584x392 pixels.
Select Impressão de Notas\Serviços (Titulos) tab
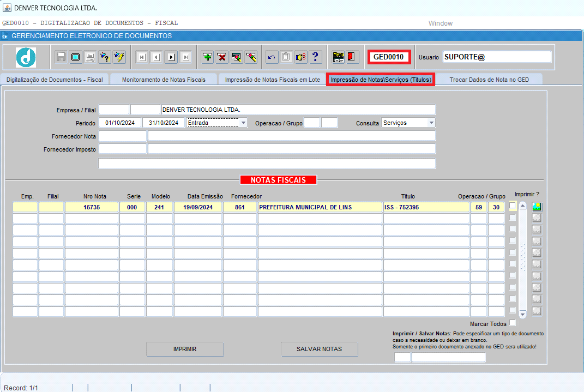(381, 80)
